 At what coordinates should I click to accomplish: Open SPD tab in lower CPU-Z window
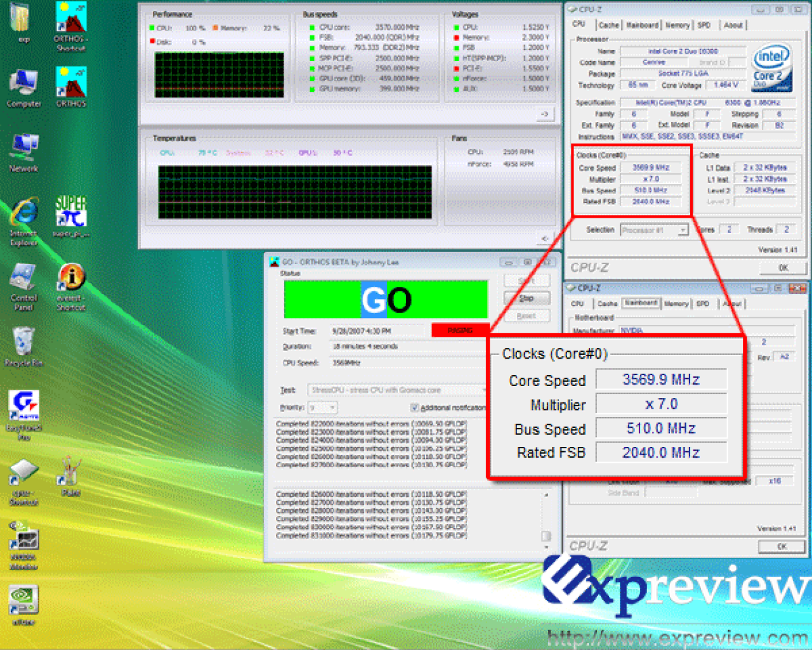pos(703,303)
